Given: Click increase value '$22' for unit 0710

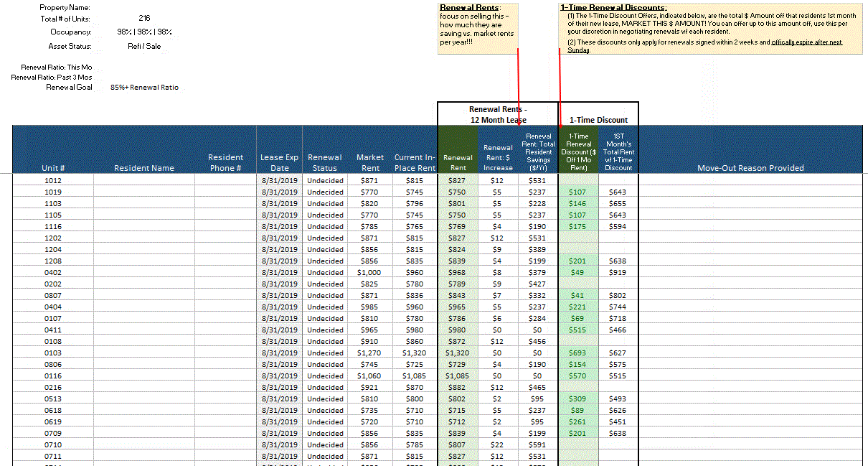Looking at the screenshot, I should (x=498, y=444).
